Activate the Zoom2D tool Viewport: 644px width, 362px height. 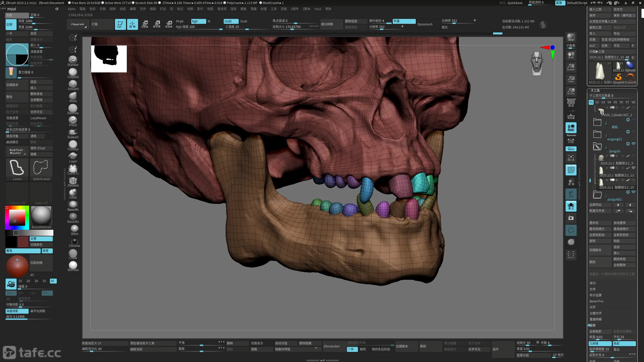point(571,67)
